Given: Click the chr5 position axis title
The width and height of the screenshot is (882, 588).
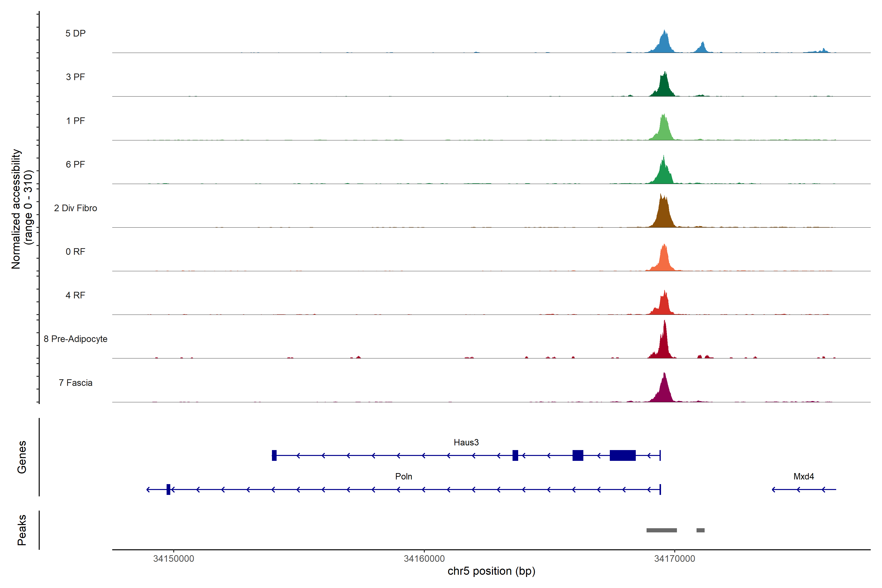Looking at the screenshot, I should (491, 571).
